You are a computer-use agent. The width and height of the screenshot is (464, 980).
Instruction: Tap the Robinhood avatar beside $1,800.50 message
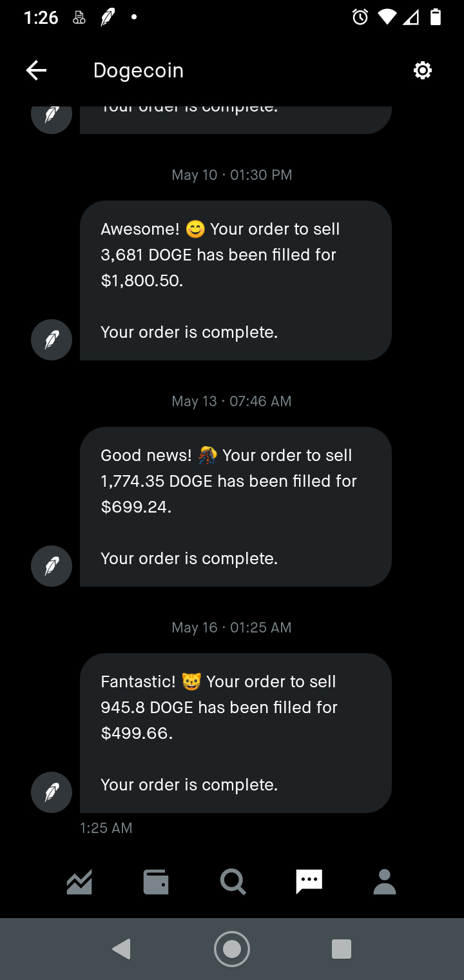tap(52, 339)
